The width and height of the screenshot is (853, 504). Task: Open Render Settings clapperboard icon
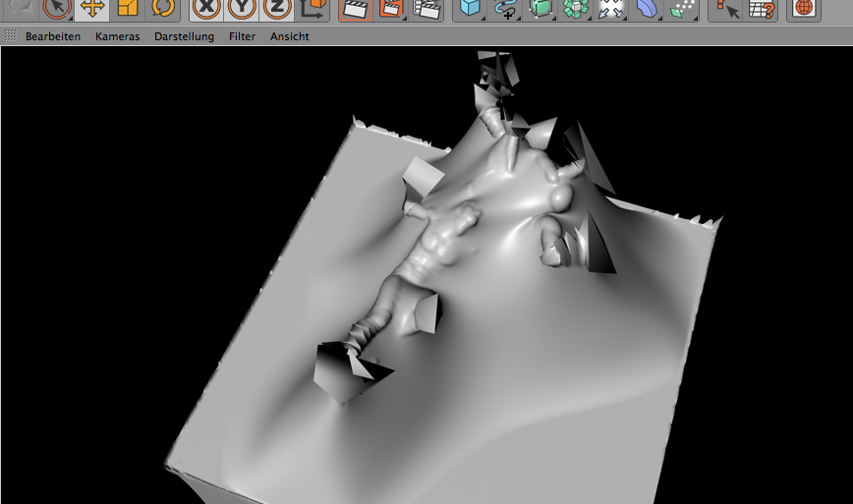pos(426,8)
